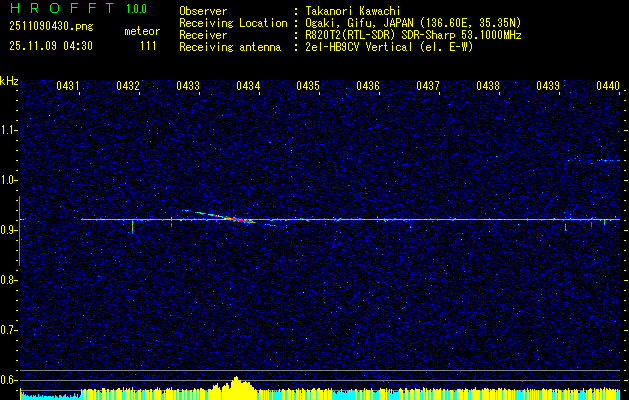629x400 pixels.
Task: Select the 0431 time label
Action: [68, 87]
